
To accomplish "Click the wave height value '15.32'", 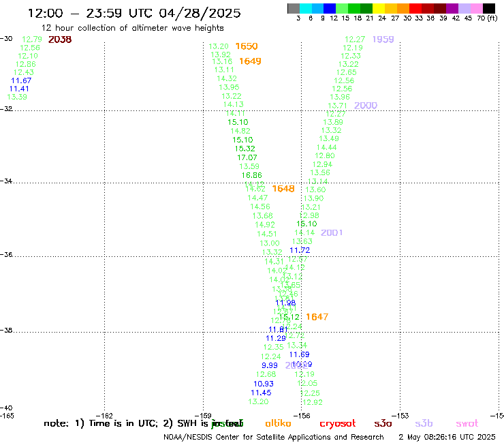I will (x=245, y=149).
